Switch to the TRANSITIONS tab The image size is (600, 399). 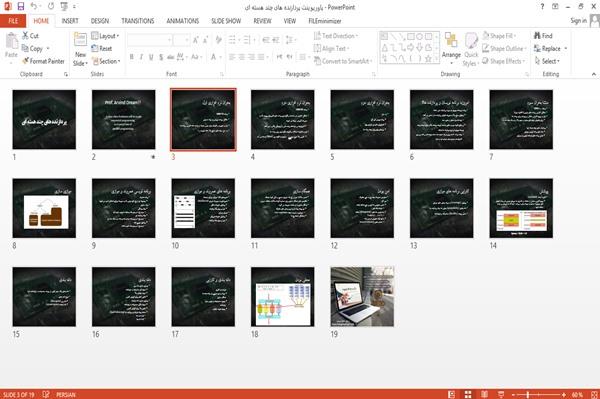tap(138, 21)
